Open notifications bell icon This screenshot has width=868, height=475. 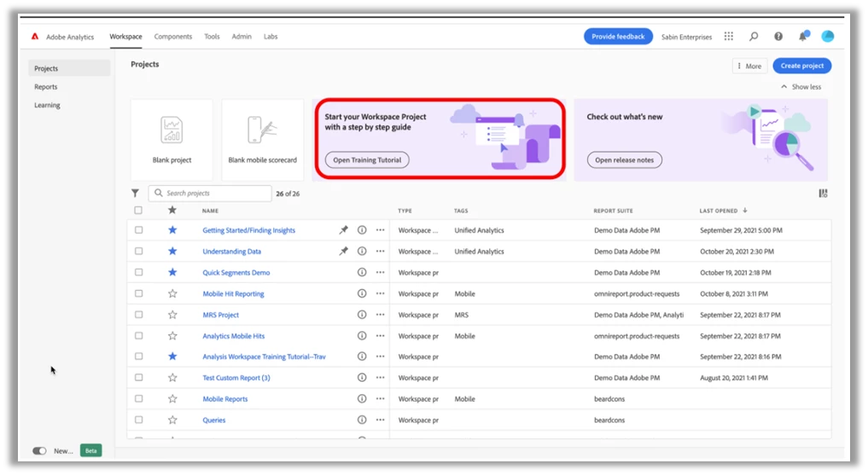pos(802,37)
